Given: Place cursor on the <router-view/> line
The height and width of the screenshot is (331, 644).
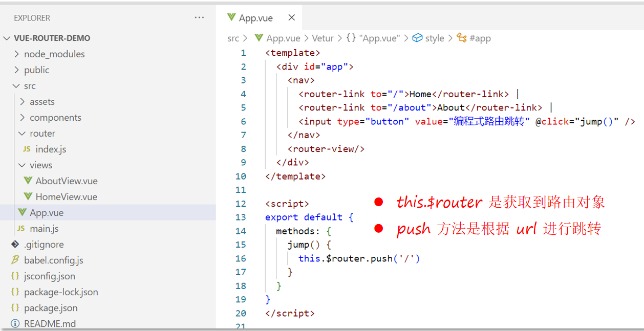Looking at the screenshot, I should [x=326, y=149].
